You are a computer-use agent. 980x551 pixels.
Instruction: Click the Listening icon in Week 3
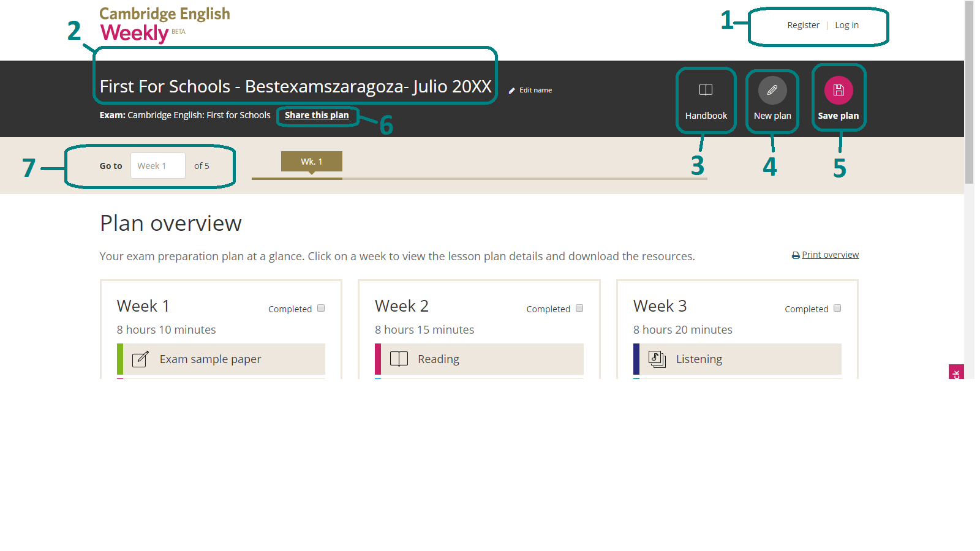657,359
